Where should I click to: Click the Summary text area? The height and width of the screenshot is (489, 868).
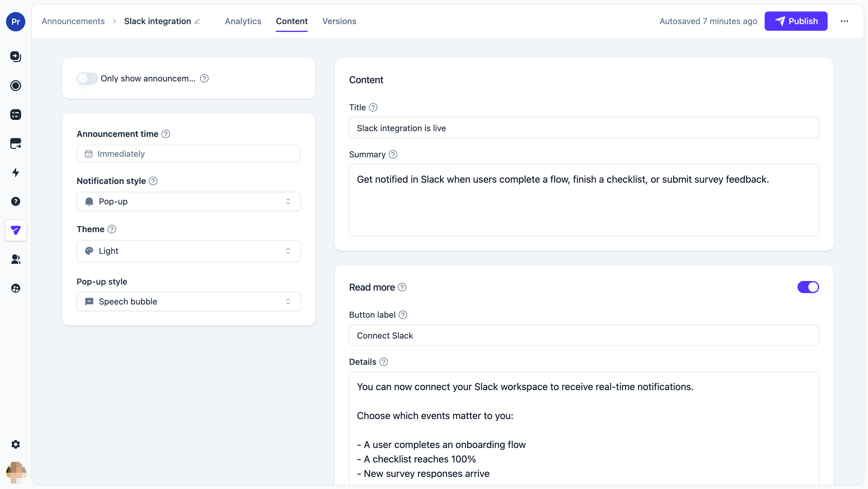(584, 200)
